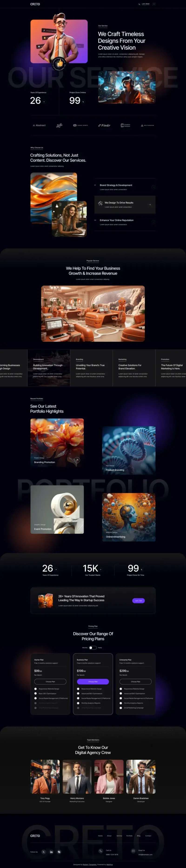This screenshot has width=186, height=868.
Task: Open the hamburger menu icon in header
Action: (154, 4)
